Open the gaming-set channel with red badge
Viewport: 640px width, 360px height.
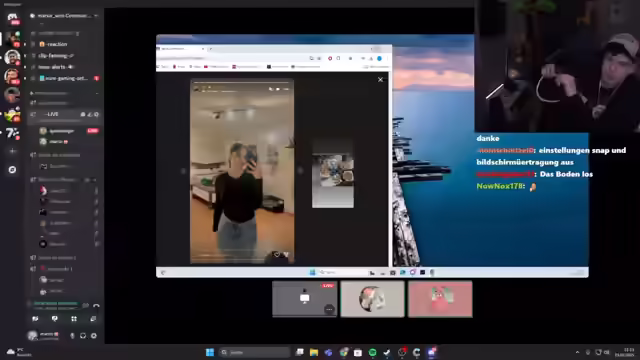tap(64, 78)
